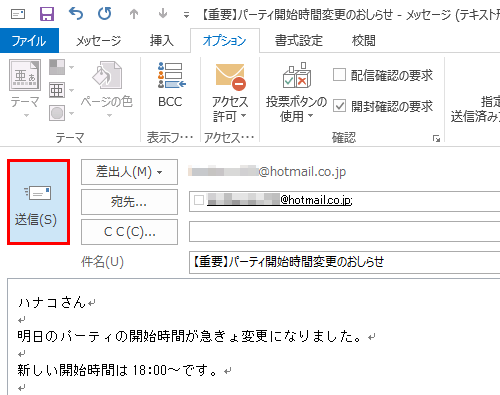The image size is (500, 395).
Task: Enable 配信確認の要求 checkbox
Action: click(339, 75)
